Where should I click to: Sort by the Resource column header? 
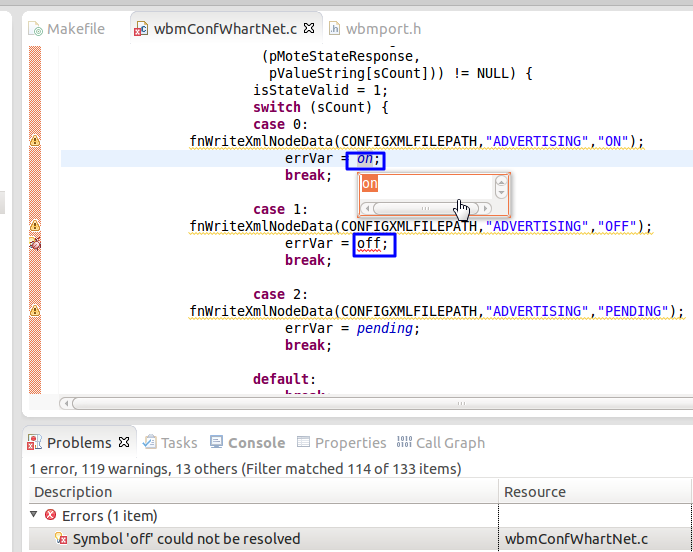pyautogui.click(x=595, y=492)
